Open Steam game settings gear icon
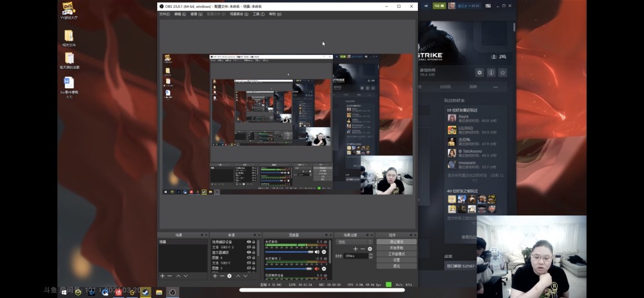The height and width of the screenshot is (298, 644). tap(479, 72)
